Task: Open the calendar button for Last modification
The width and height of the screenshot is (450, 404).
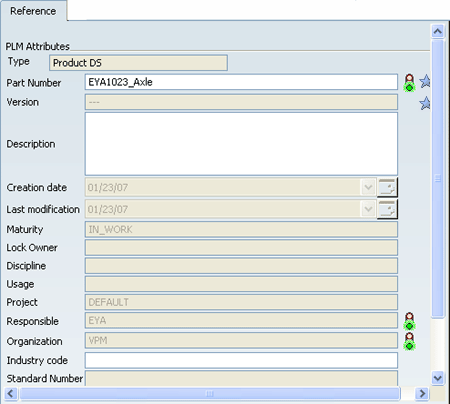Action: point(387,209)
